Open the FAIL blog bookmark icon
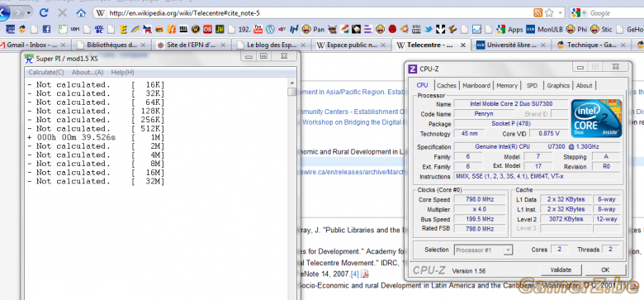This screenshot has width=644, height=300. pyautogui.click(x=183, y=29)
